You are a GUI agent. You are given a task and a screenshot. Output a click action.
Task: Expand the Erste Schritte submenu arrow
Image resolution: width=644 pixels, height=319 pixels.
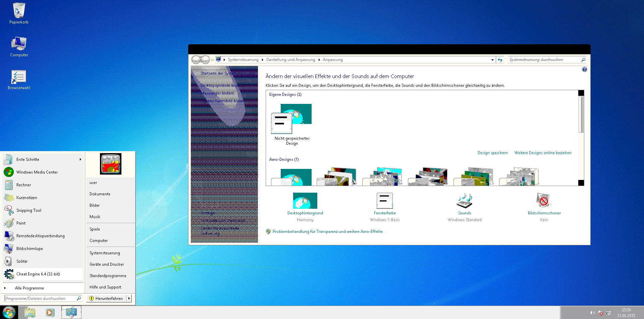tap(80, 159)
